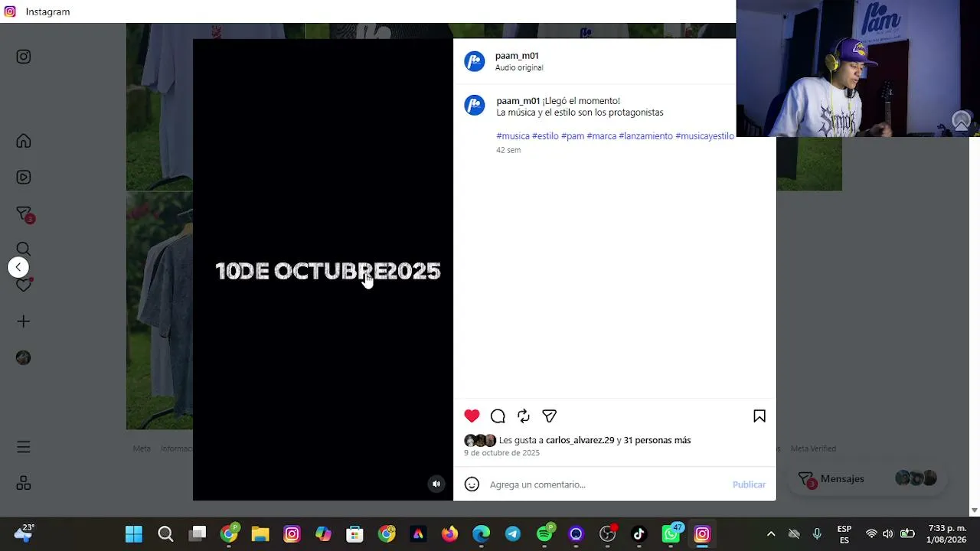
Task: Click the '42 sem' timestamp
Action: coord(508,150)
